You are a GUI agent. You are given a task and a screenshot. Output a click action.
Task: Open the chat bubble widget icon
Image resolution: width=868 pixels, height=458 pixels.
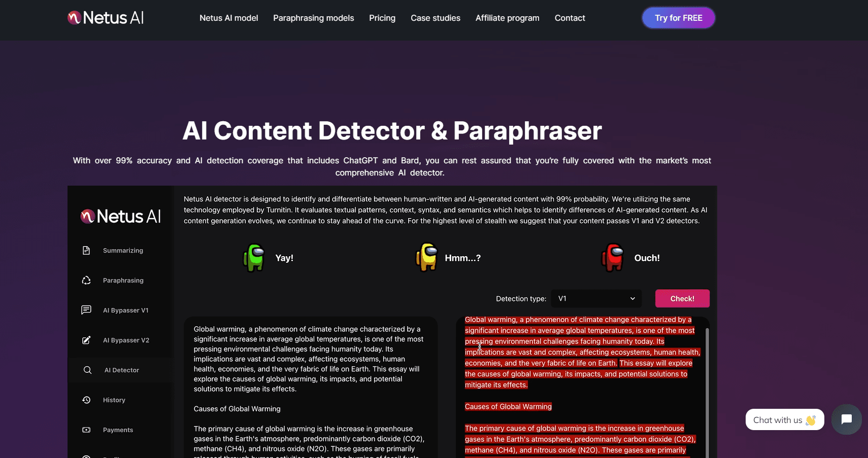pyautogui.click(x=846, y=419)
